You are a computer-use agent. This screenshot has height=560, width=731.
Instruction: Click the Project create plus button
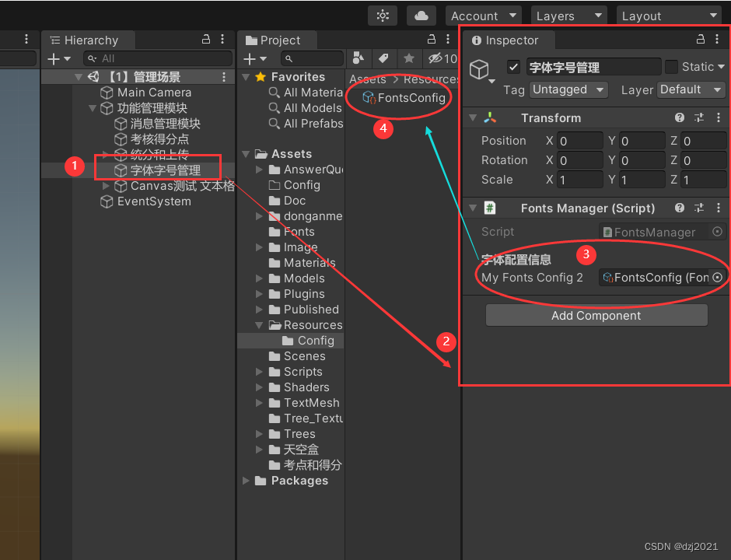coord(254,59)
